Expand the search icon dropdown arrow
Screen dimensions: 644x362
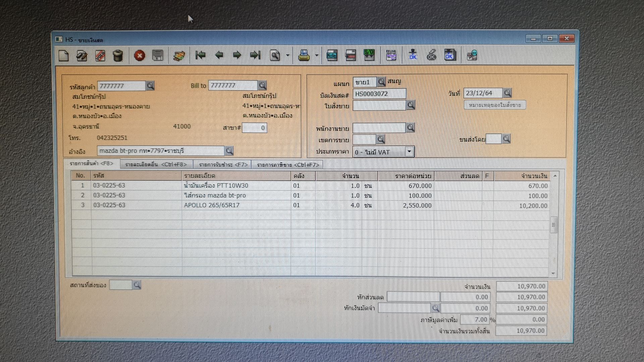point(288,56)
